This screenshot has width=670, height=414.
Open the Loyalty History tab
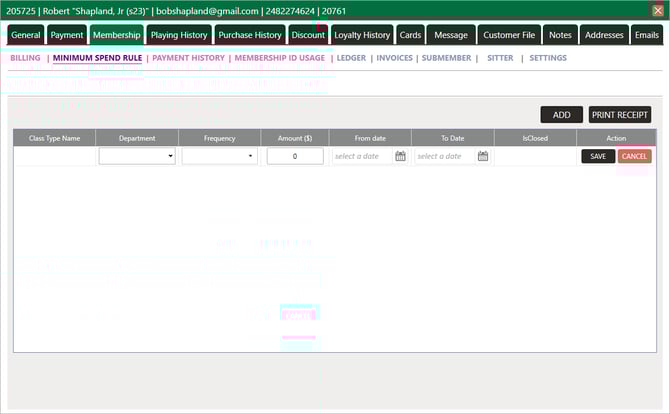362,35
